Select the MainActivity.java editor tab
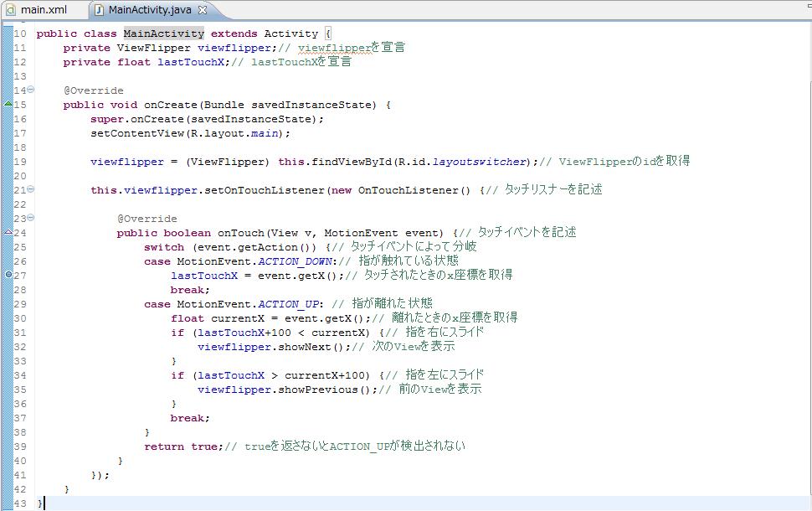Image resolution: width=812 pixels, height=511 pixels. [x=149, y=10]
